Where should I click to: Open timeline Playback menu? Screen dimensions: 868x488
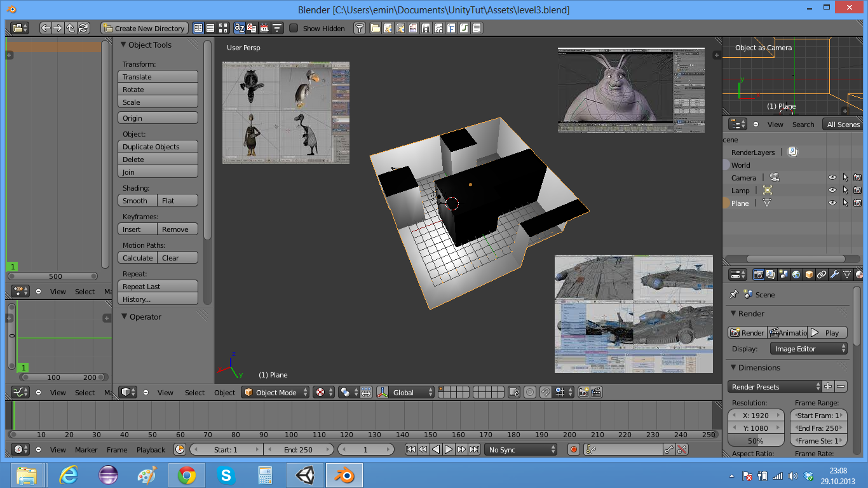point(151,449)
